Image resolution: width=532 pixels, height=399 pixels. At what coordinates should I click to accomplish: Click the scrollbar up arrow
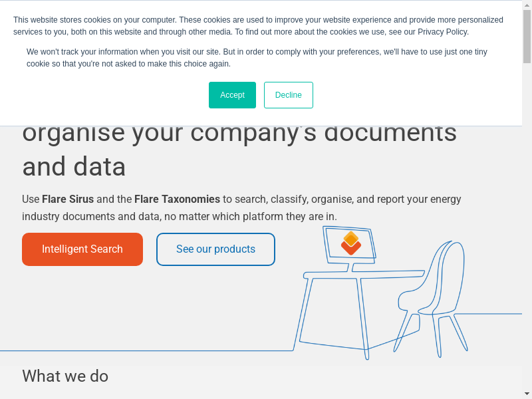[527, 5]
